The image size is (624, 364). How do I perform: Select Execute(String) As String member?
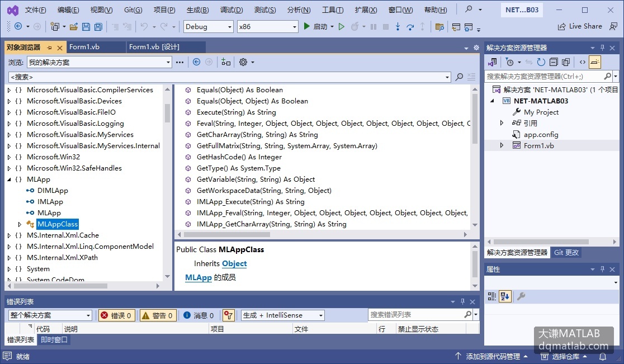point(236,112)
